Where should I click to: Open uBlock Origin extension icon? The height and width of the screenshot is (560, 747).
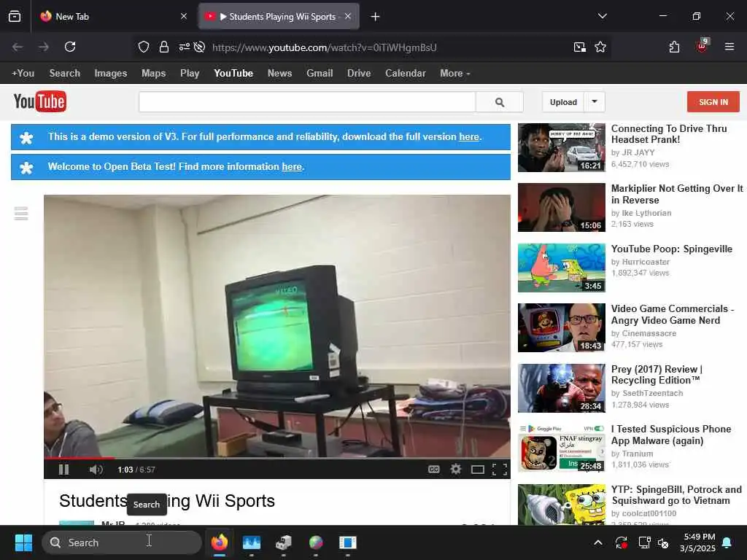click(703, 46)
